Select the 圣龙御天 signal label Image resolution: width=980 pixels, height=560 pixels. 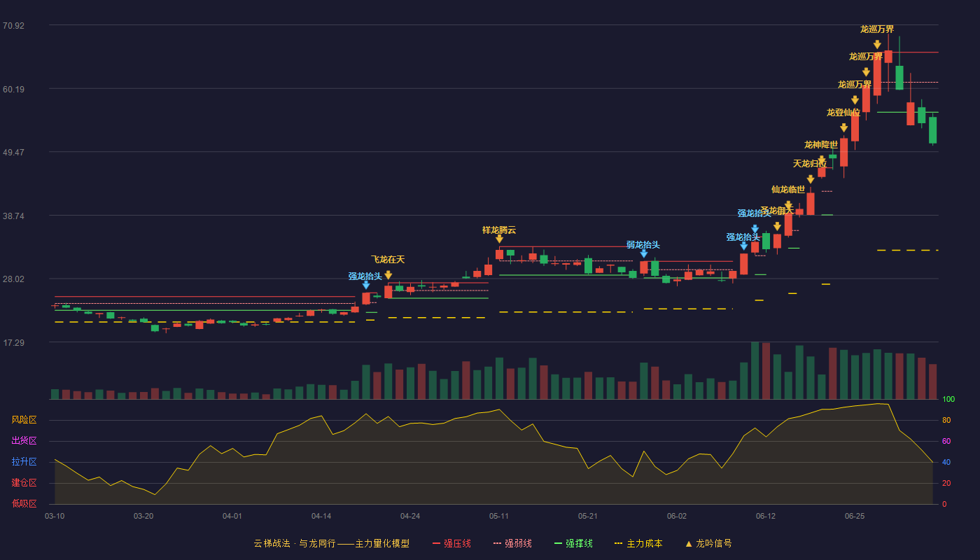click(777, 211)
